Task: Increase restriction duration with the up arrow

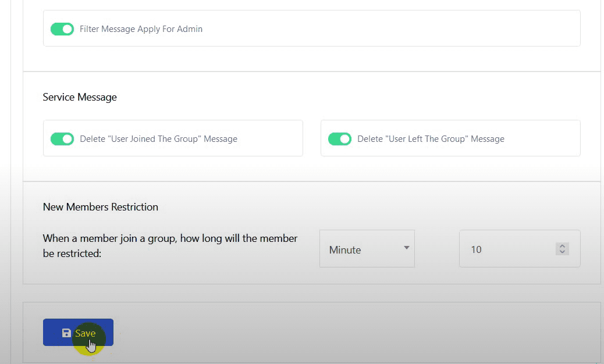Action: click(x=562, y=246)
